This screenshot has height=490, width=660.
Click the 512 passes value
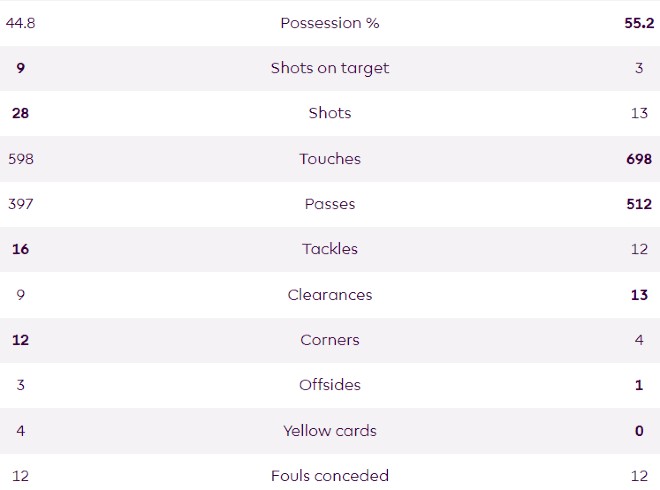(x=639, y=204)
